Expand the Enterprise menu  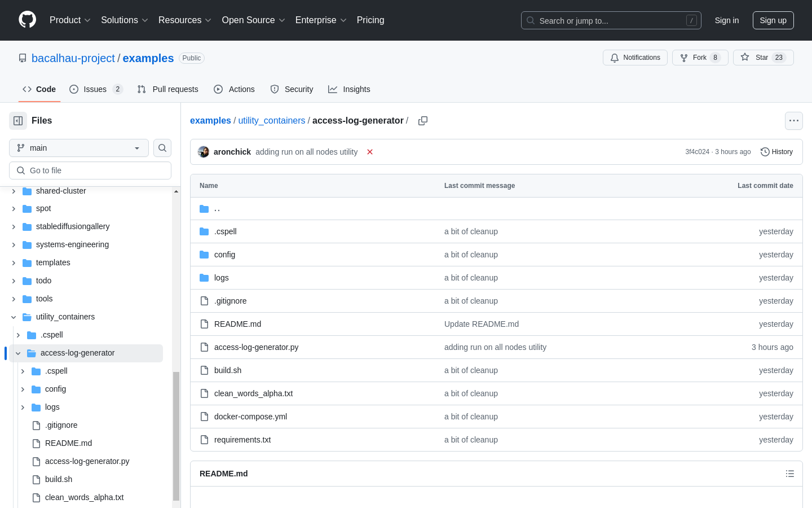tap(321, 20)
